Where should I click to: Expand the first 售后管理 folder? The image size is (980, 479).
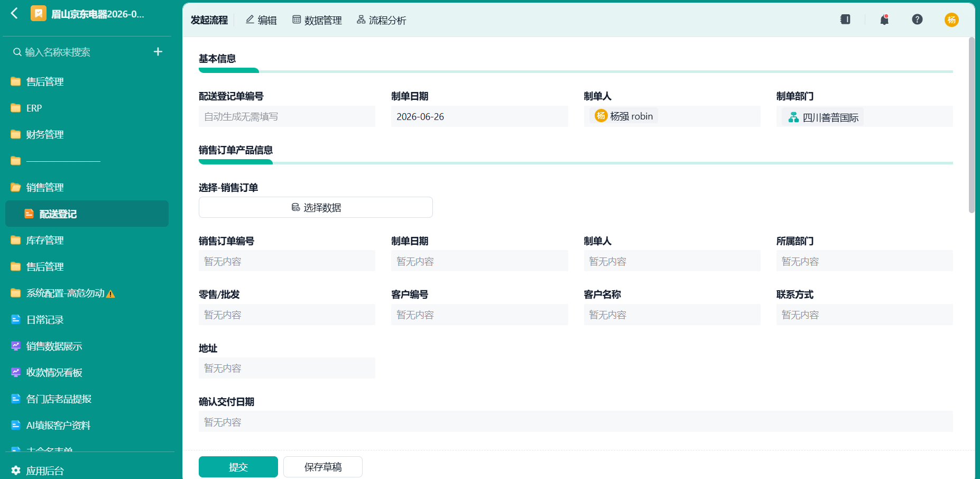pos(16,81)
